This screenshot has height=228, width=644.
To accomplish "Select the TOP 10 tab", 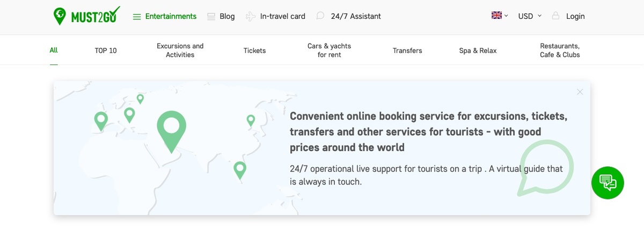I will (106, 51).
